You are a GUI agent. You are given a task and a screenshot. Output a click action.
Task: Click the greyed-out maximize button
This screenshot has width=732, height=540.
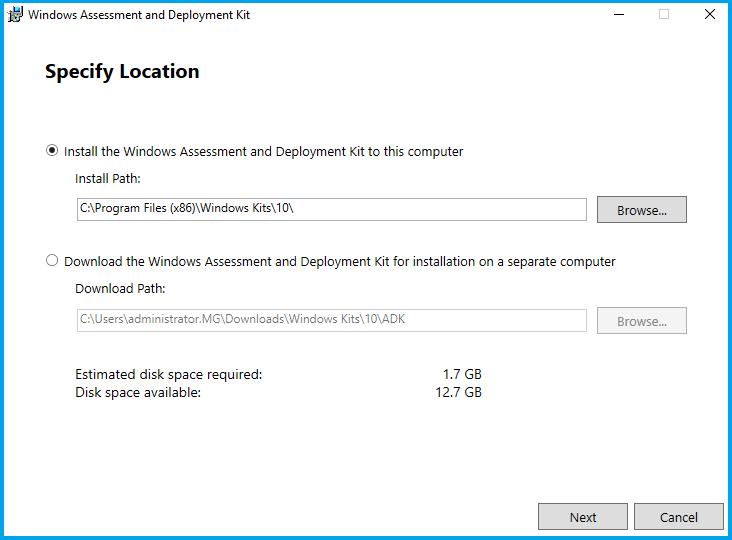(x=664, y=15)
